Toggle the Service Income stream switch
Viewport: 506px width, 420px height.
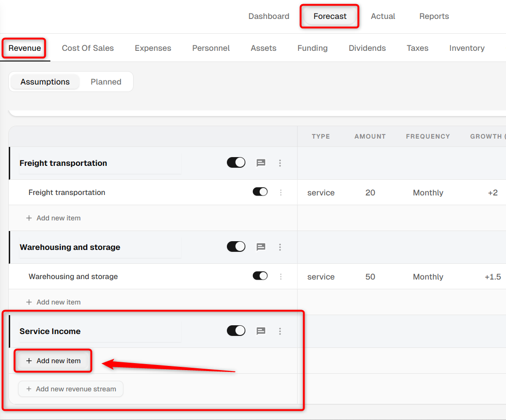(236, 331)
